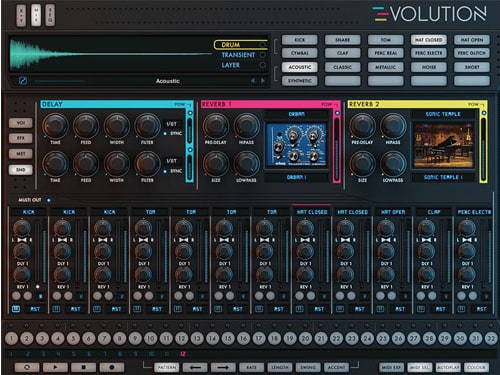
Task: Select the KICK category button
Action: click(300, 40)
